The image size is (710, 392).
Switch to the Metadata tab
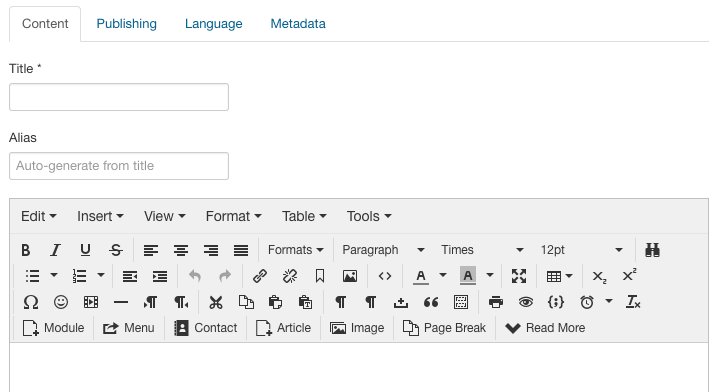[x=298, y=24]
